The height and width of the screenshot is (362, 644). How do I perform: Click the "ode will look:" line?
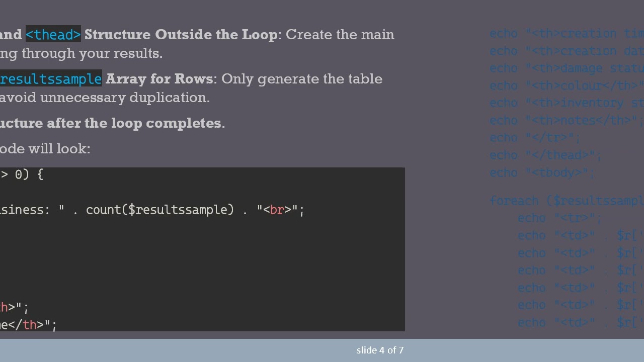[45, 149]
